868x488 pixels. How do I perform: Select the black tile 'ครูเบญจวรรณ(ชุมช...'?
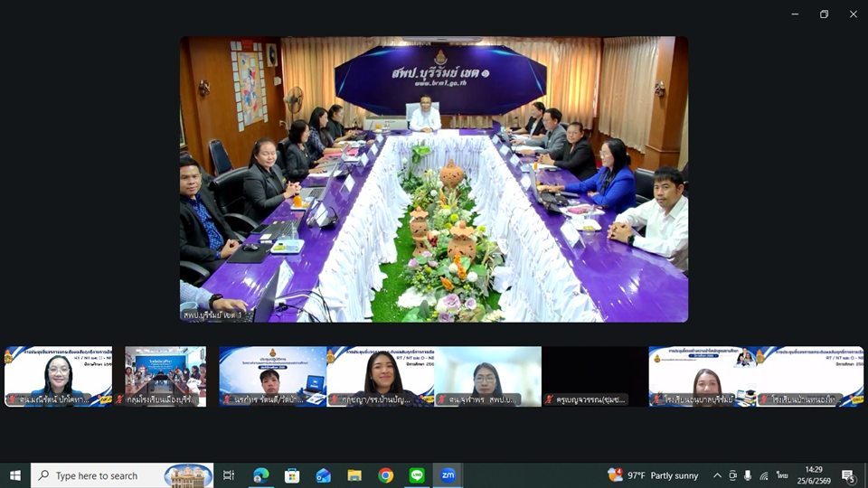[x=595, y=376]
